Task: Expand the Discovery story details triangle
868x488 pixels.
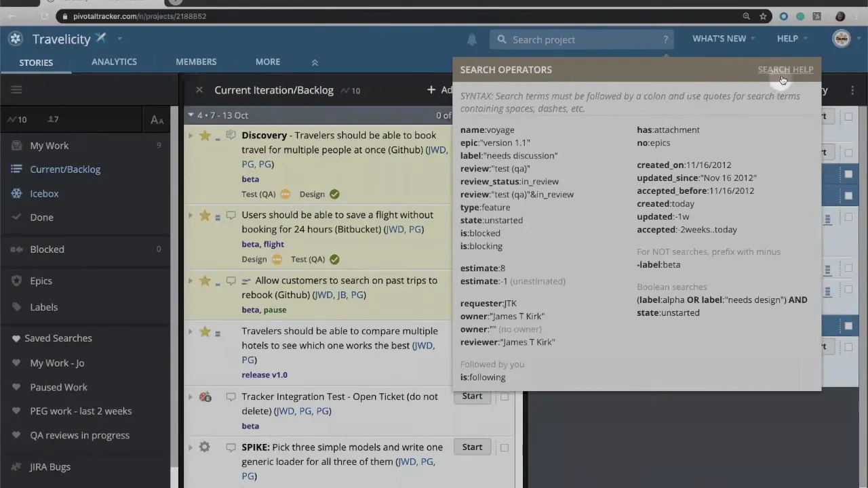Action: click(191, 135)
